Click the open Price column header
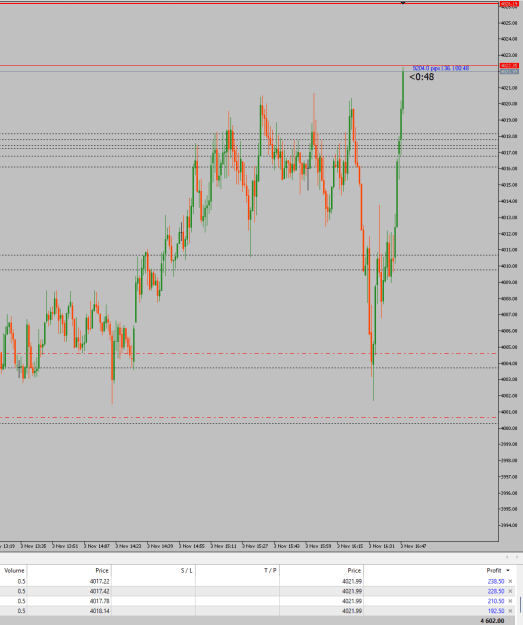 pyautogui.click(x=102, y=570)
